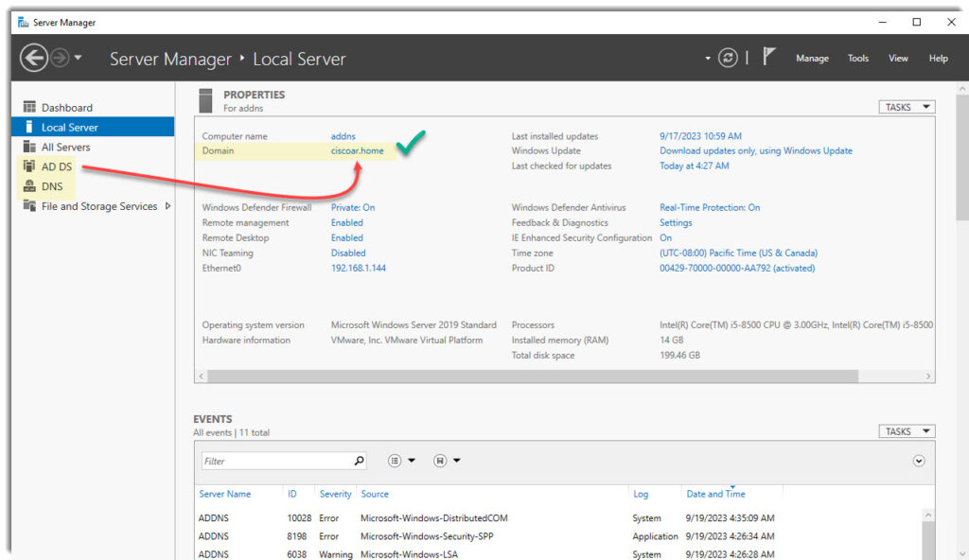The width and height of the screenshot is (969, 560).
Task: Click the Pacific Time zone link
Action: point(738,253)
